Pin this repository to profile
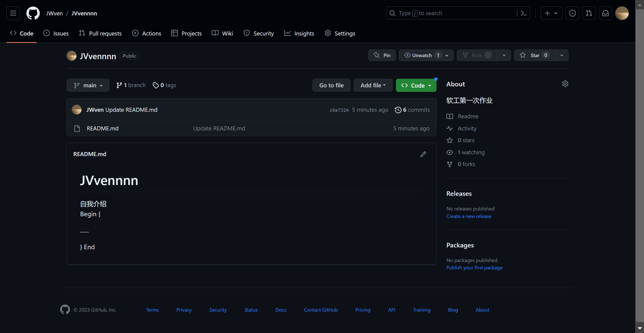644x333 pixels. 382,55
